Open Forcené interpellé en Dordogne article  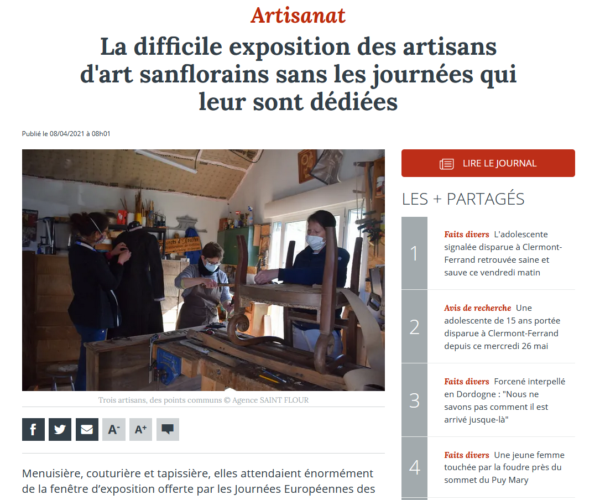pos(504,400)
